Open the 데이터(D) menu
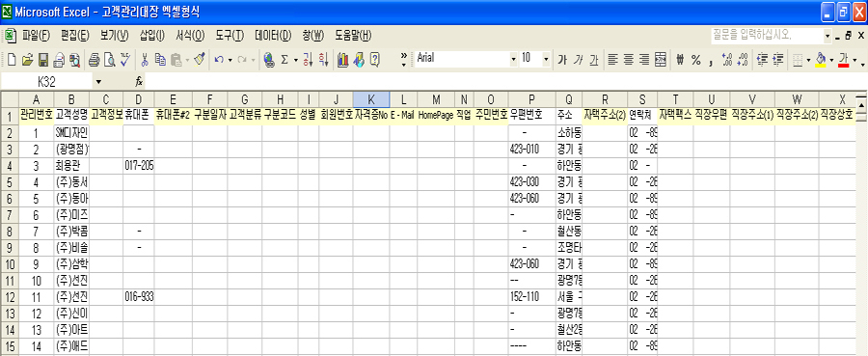The image size is (868, 356). pyautogui.click(x=273, y=36)
